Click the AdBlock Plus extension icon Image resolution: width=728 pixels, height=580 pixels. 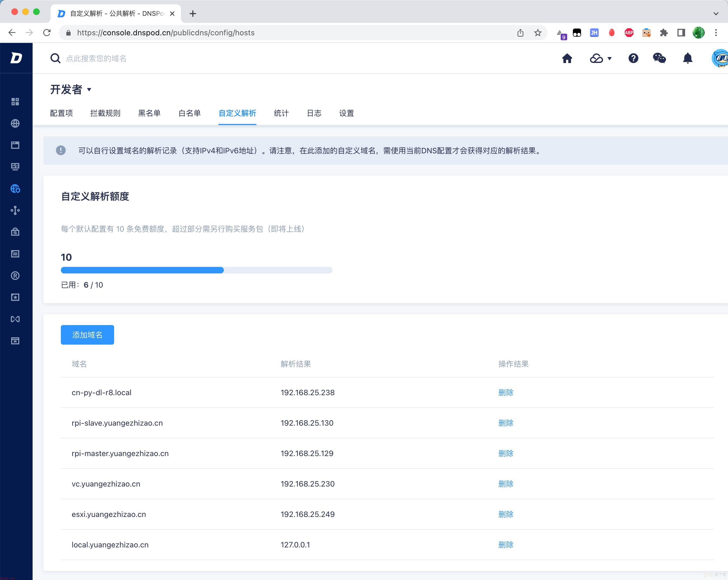point(629,32)
